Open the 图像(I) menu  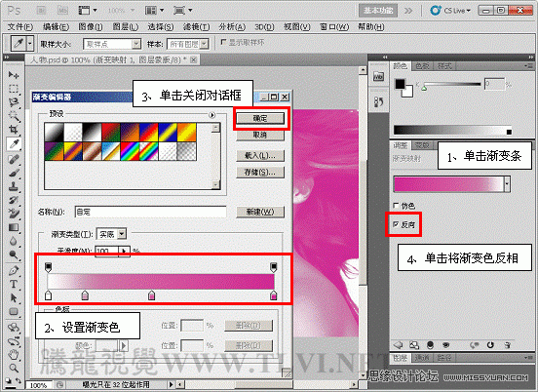[x=91, y=26]
